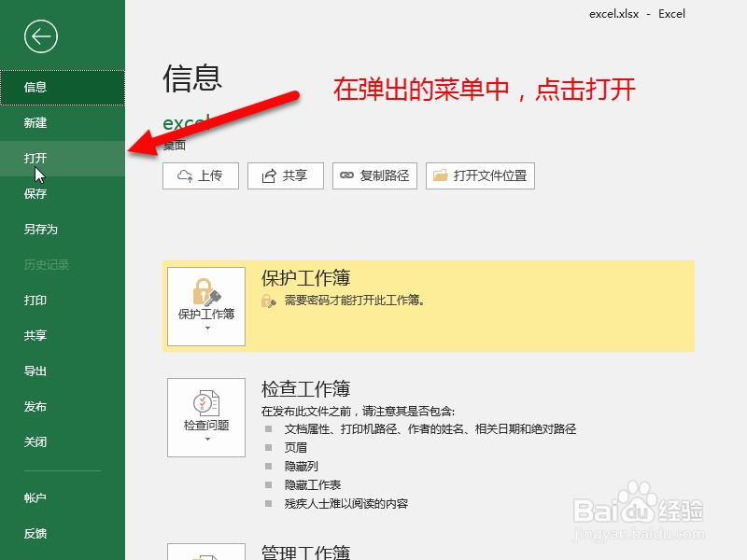Open the 打印 page
The height and width of the screenshot is (560, 747).
(63, 300)
